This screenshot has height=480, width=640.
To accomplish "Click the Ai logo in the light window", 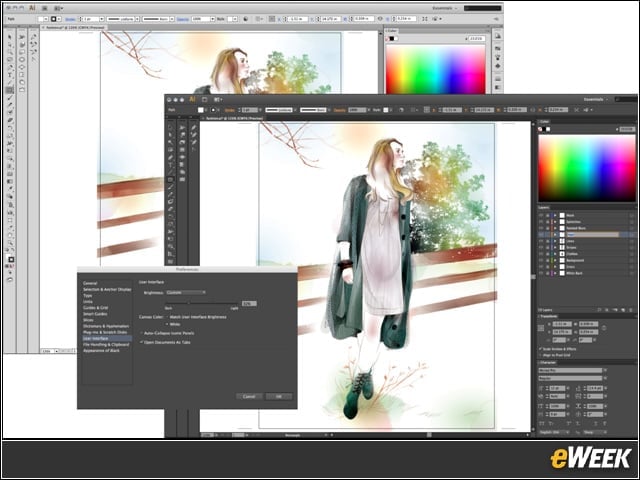I will coord(32,8).
